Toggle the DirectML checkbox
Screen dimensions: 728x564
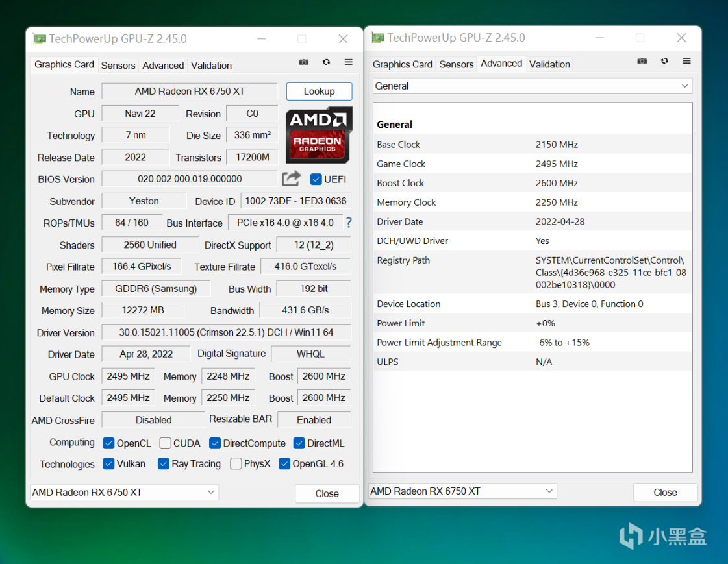pos(299,443)
